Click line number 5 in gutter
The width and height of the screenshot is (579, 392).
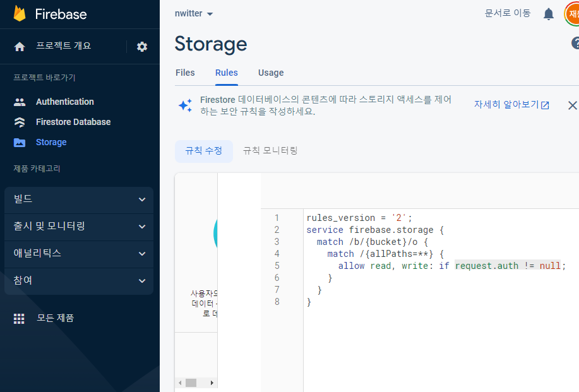pyautogui.click(x=277, y=266)
